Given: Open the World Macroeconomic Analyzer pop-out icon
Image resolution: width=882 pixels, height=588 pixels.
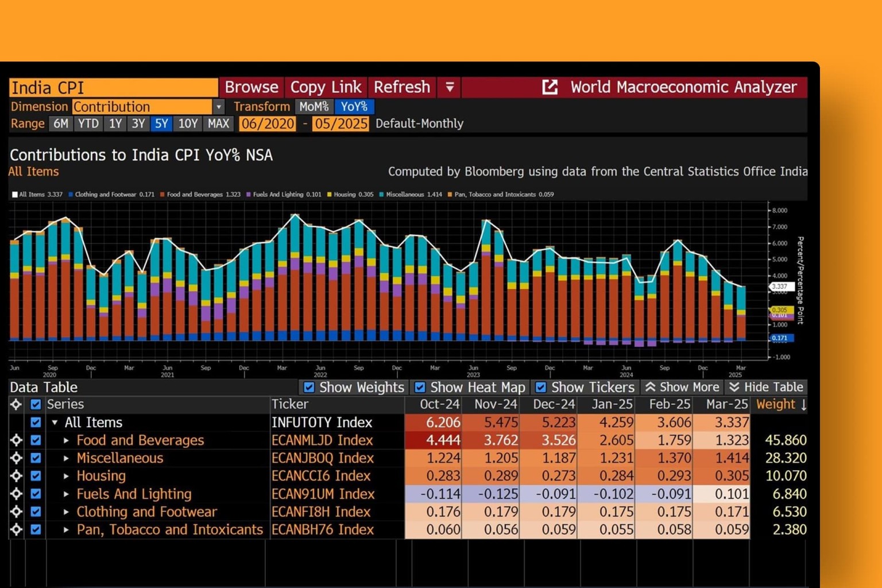Looking at the screenshot, I should (550, 87).
